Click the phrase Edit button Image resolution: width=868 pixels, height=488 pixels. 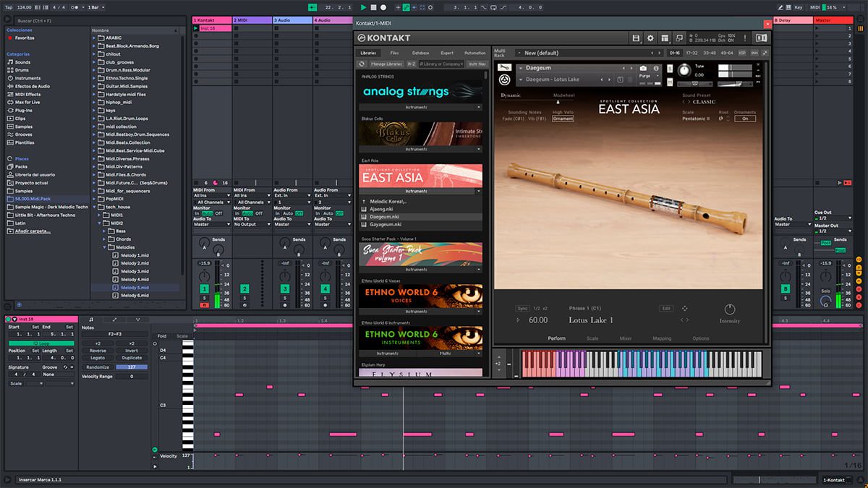tap(666, 309)
